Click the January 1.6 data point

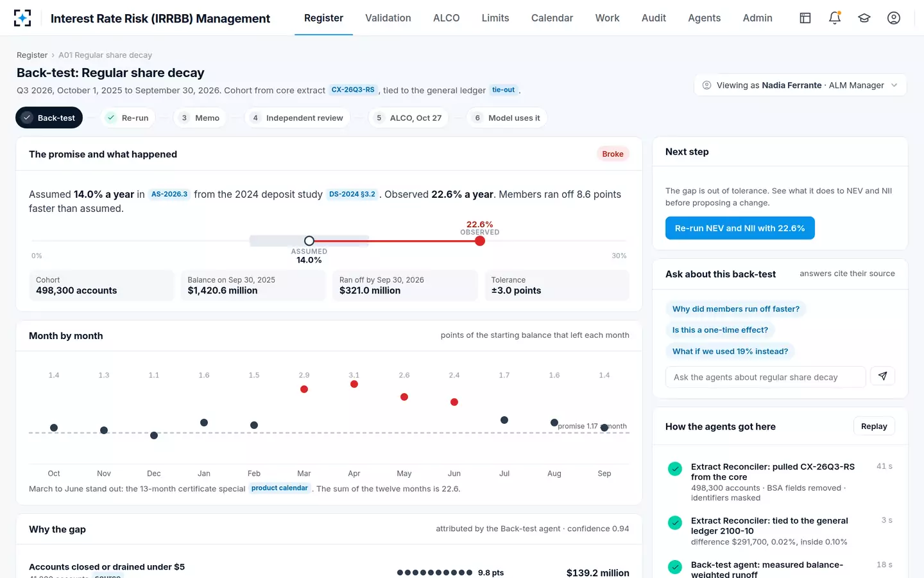[x=204, y=423]
